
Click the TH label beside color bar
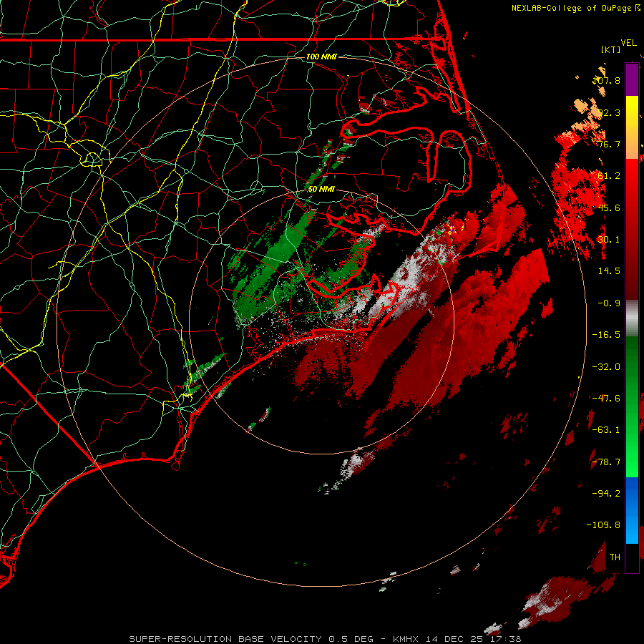pos(615,557)
